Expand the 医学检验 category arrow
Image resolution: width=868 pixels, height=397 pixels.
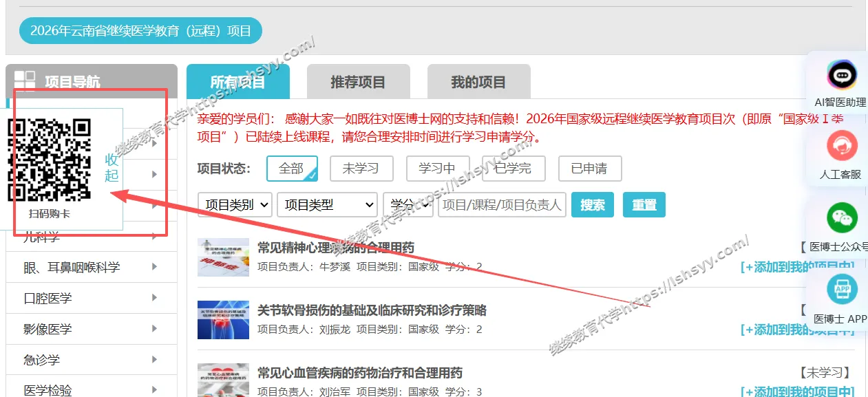tap(154, 390)
